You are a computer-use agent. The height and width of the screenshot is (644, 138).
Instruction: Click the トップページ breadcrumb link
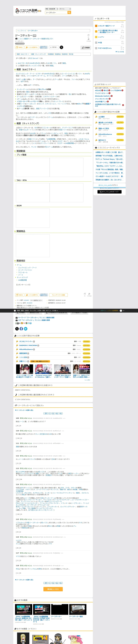(x=22, y=31)
